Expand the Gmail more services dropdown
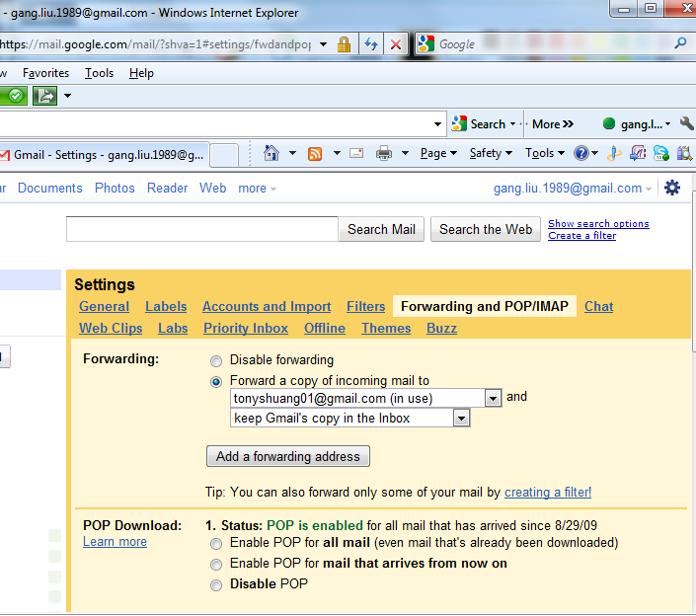 pyautogui.click(x=257, y=189)
